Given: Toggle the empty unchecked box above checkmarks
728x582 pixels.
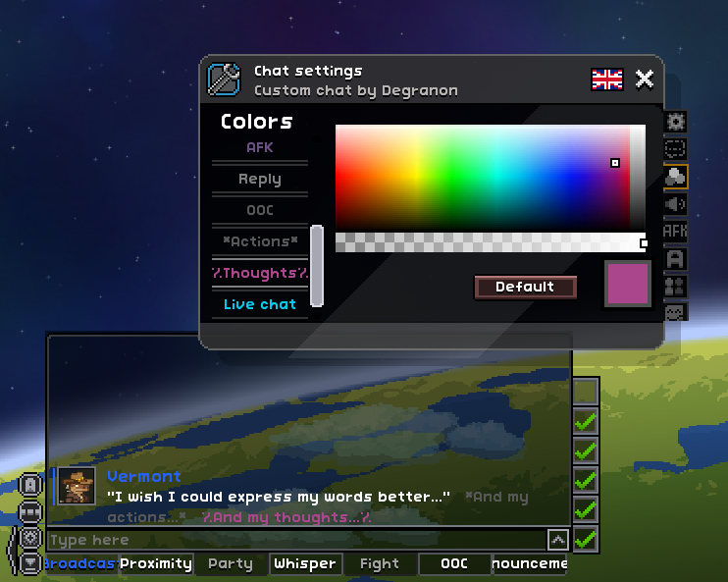Looking at the screenshot, I should coord(586,391).
